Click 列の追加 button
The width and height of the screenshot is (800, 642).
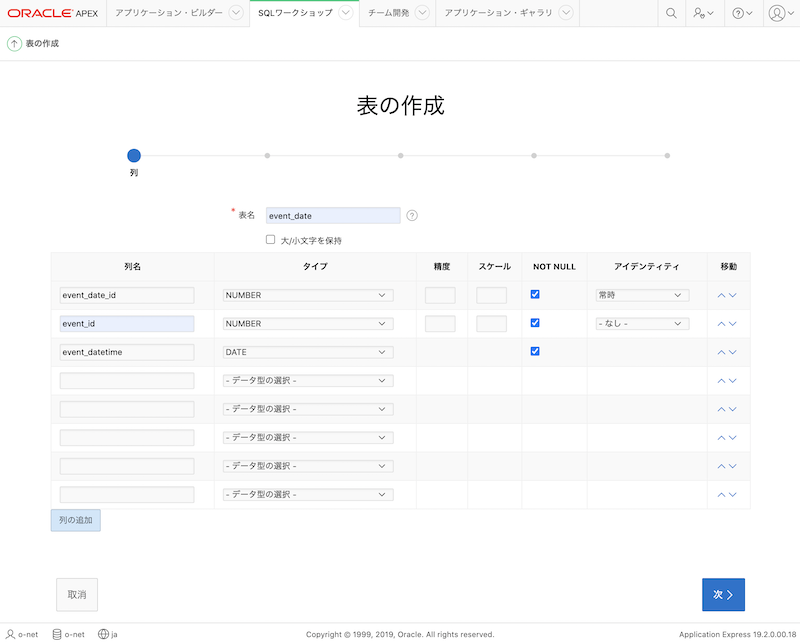click(x=76, y=521)
